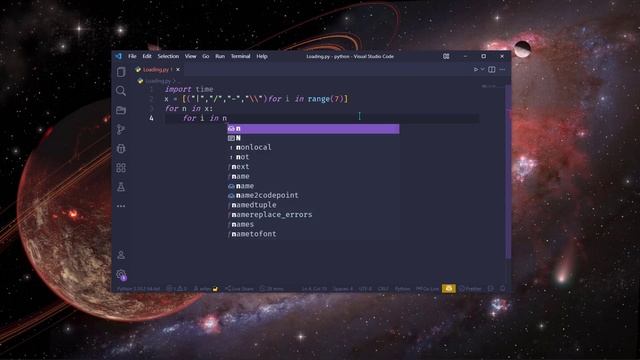Click the 'range(7)' call on line 2
Image resolution: width=640 pixels, height=360 pixels.
326,99
